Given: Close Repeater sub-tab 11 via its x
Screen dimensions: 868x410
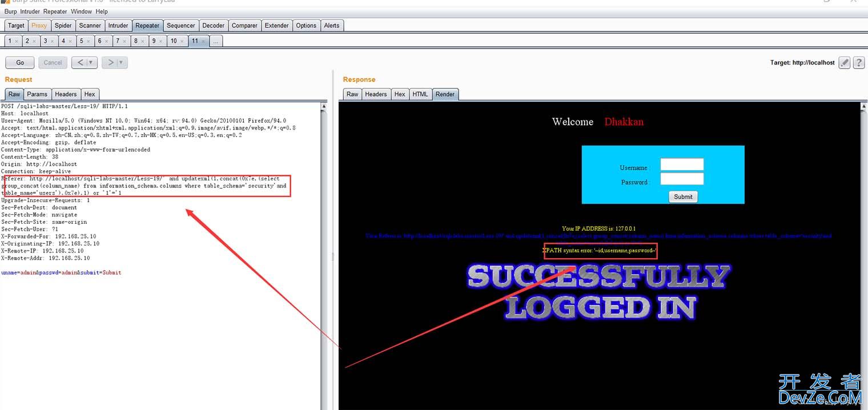Looking at the screenshot, I should [203, 41].
